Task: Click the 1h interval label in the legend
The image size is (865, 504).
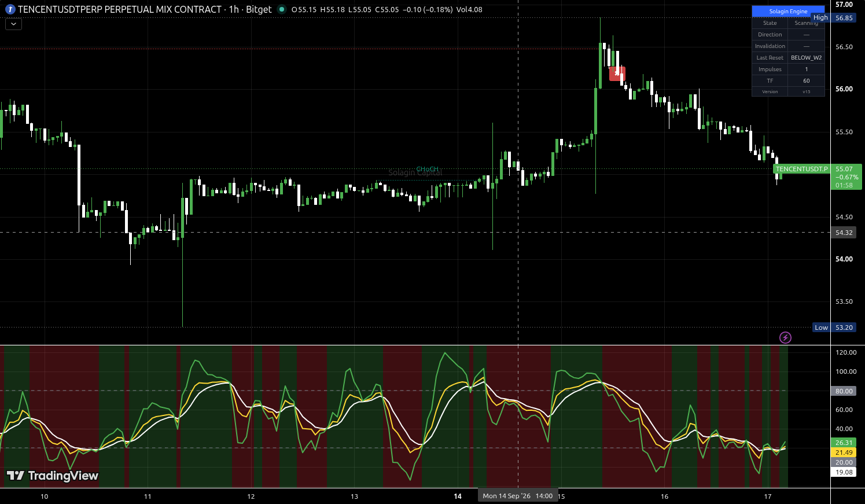Action: 234,9
